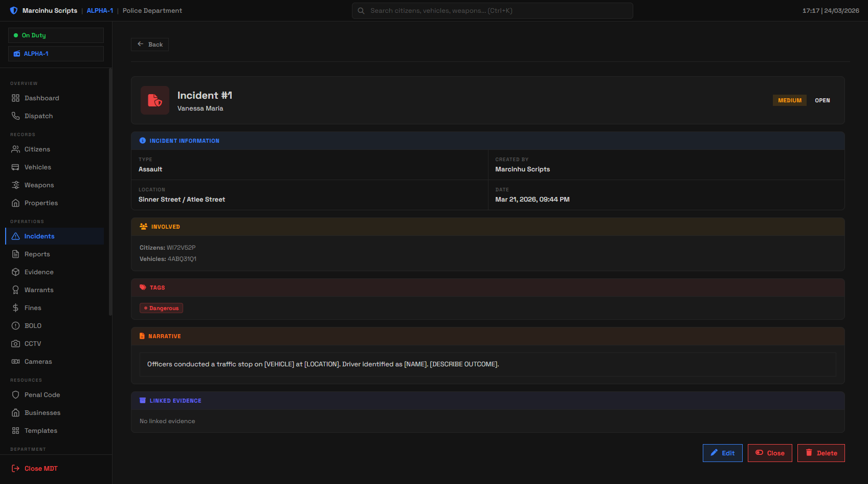Viewport: 868px width, 484px height.
Task: Click the narrative text box
Action: [487, 364]
